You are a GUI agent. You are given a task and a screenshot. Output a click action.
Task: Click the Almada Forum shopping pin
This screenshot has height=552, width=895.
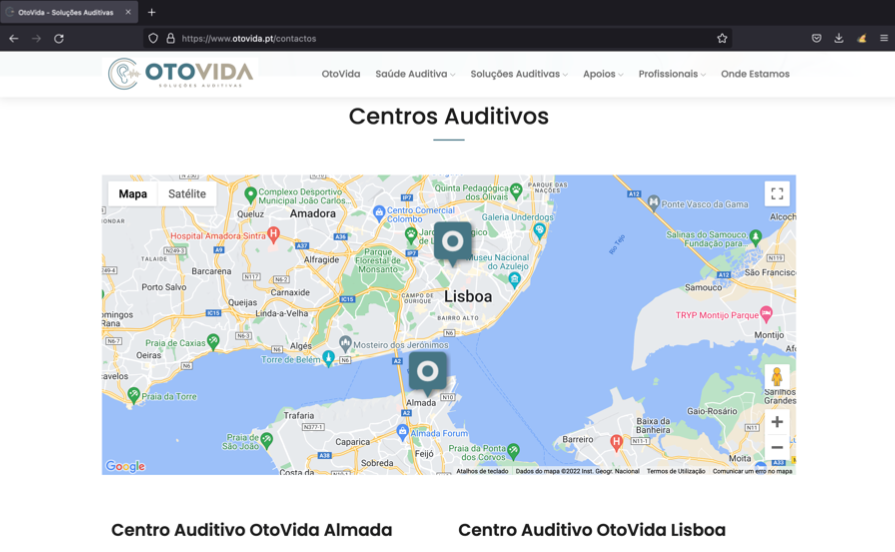(x=402, y=432)
